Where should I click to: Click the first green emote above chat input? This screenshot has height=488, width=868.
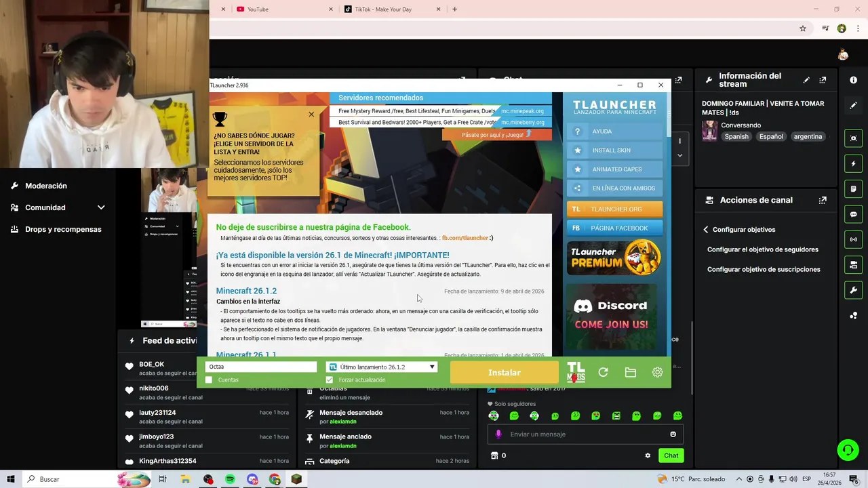point(494,415)
